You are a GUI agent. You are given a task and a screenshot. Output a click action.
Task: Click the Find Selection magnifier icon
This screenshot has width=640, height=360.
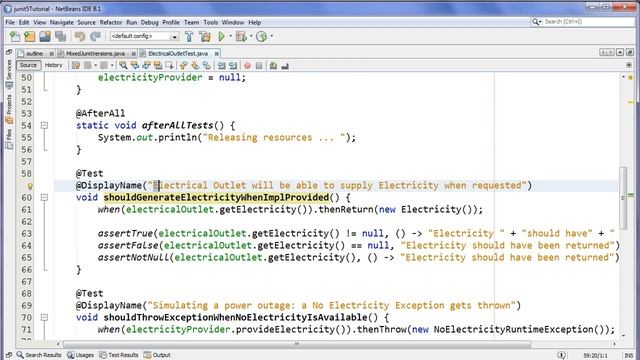[123, 65]
